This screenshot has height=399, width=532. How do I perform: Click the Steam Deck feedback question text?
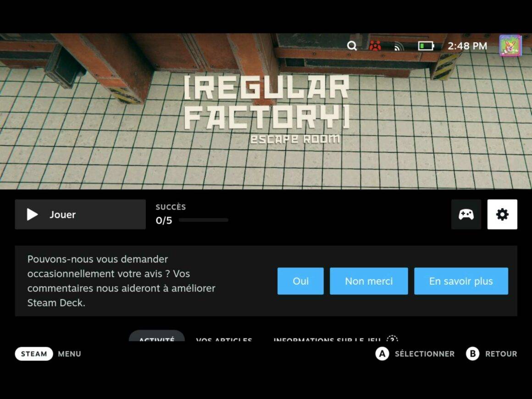pyautogui.click(x=122, y=281)
